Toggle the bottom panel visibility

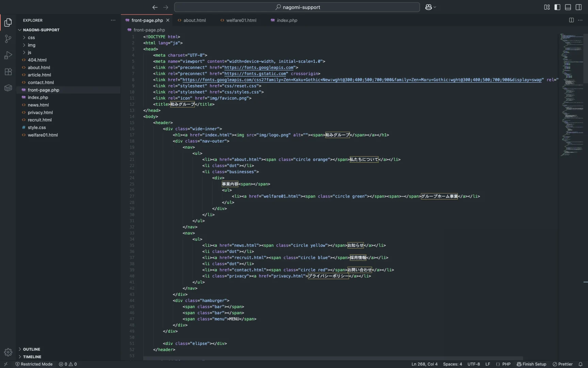[x=568, y=7]
